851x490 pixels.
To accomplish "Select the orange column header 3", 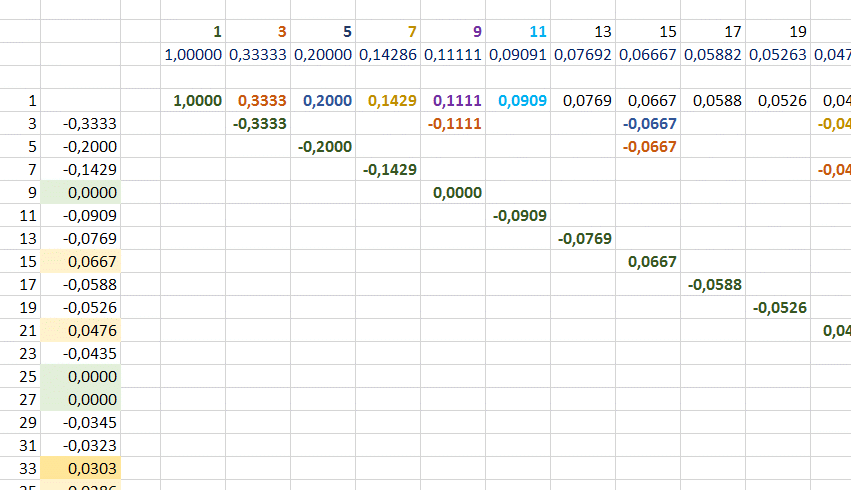I will coord(258,31).
